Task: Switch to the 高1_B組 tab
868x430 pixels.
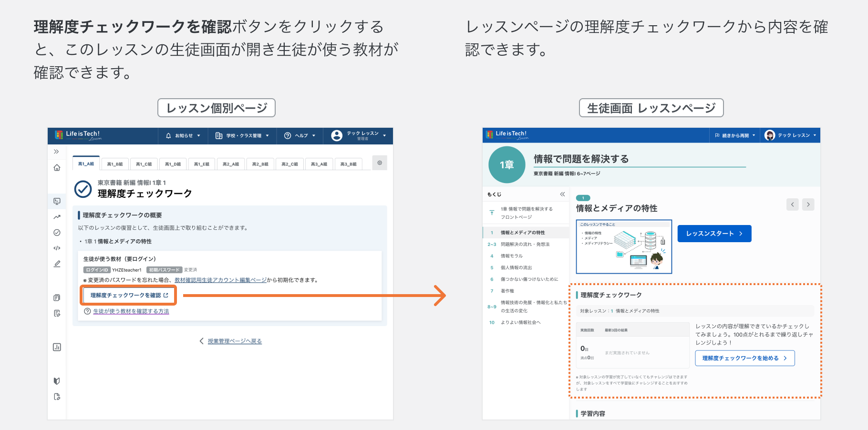Action: pyautogui.click(x=115, y=164)
